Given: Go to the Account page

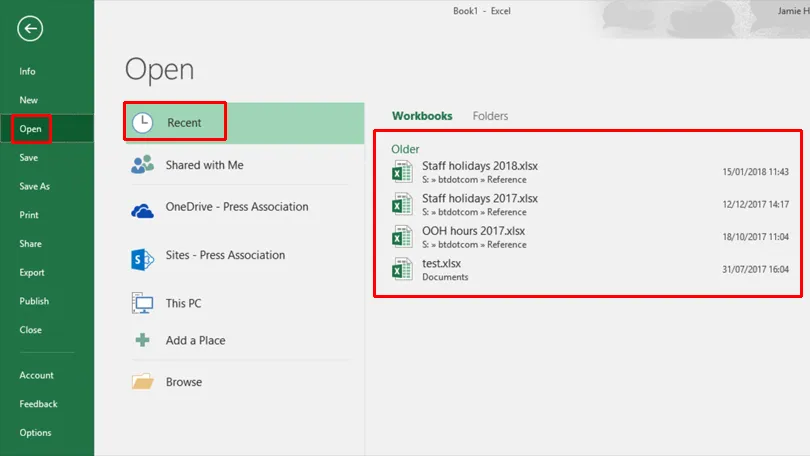Looking at the screenshot, I should point(36,375).
